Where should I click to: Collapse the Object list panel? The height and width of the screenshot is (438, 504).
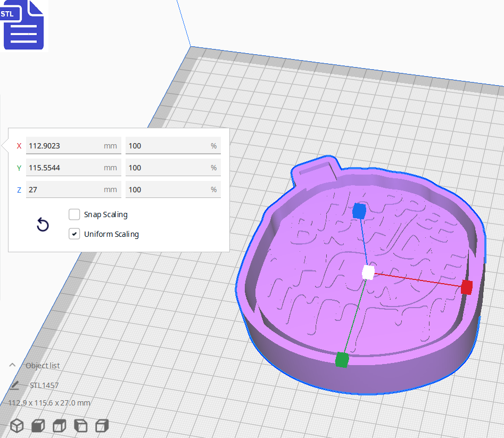point(12,366)
